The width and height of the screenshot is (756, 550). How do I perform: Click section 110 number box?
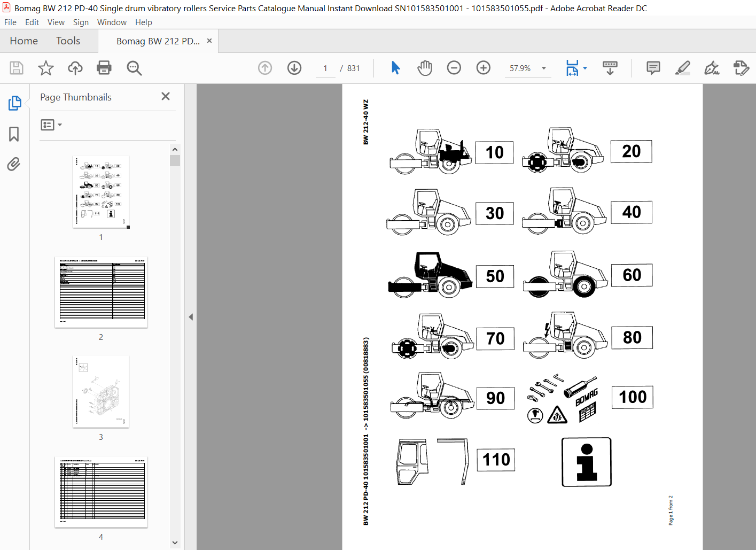(x=496, y=460)
